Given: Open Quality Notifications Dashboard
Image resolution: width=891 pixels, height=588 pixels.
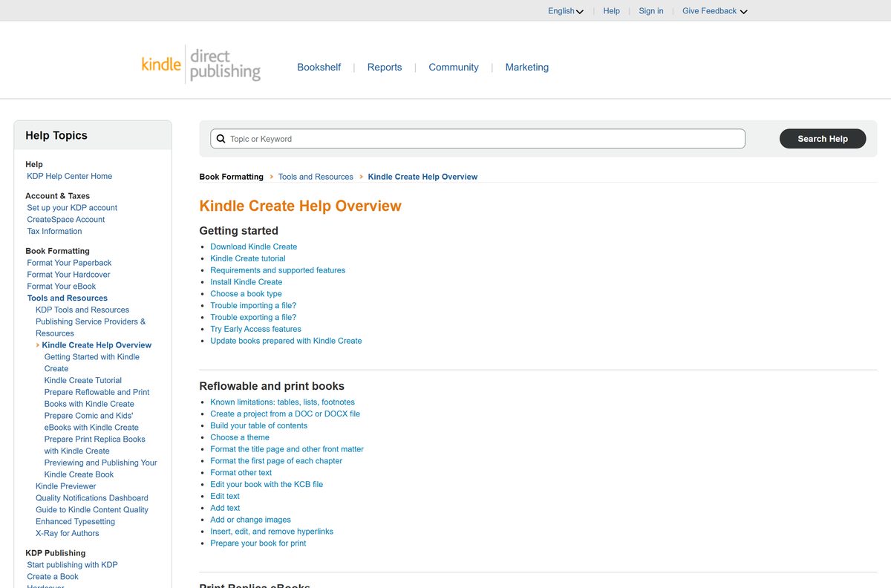Looking at the screenshot, I should tap(92, 498).
